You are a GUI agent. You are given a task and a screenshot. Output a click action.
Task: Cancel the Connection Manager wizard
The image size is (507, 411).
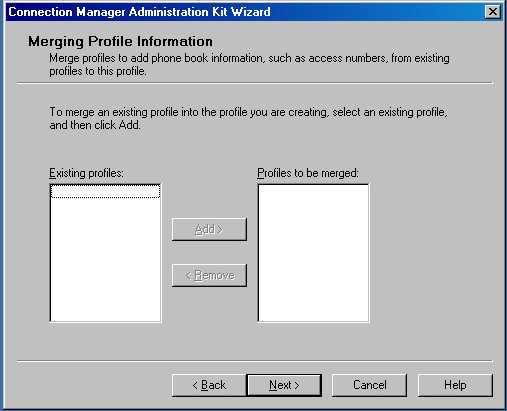[x=369, y=385]
